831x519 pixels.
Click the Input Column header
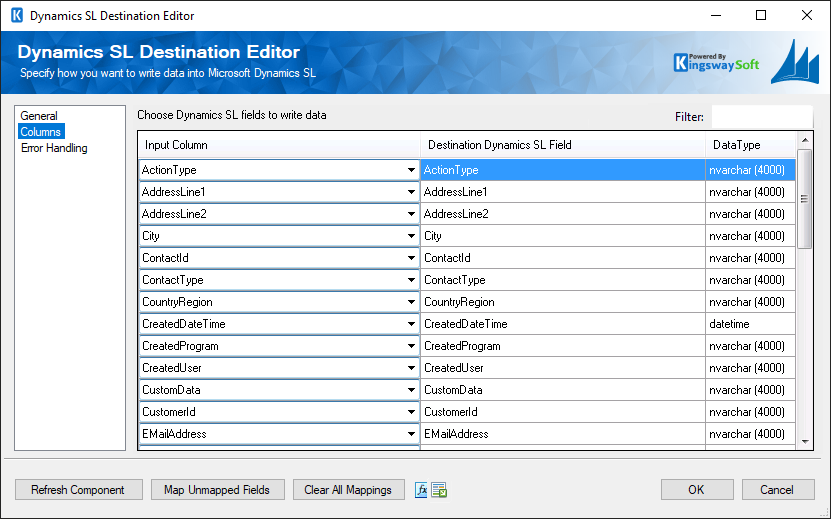pyautogui.click(x=279, y=145)
